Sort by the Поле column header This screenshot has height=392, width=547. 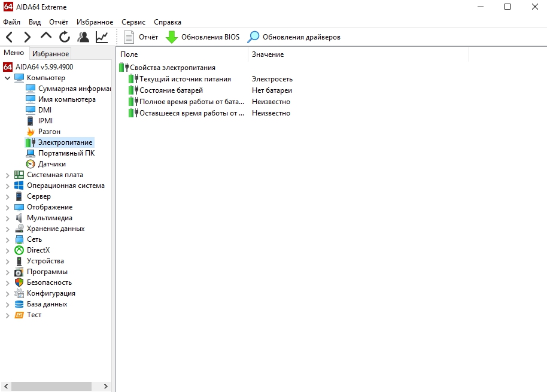click(182, 54)
